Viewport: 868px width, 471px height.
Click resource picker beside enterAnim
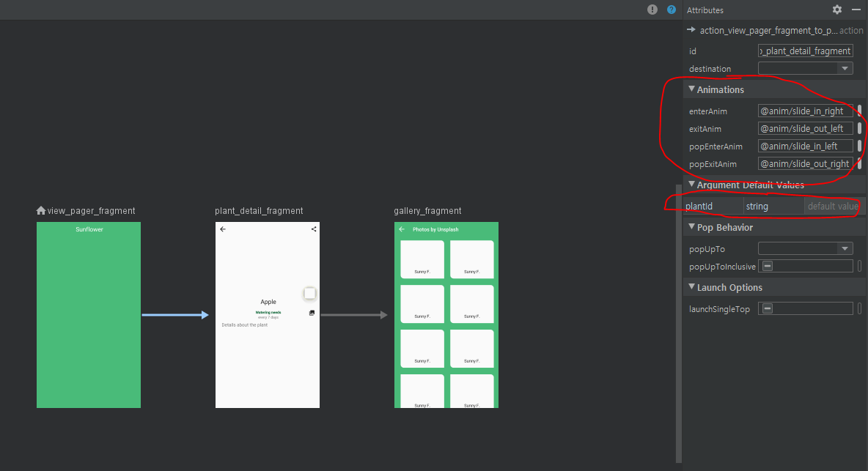tap(859, 111)
